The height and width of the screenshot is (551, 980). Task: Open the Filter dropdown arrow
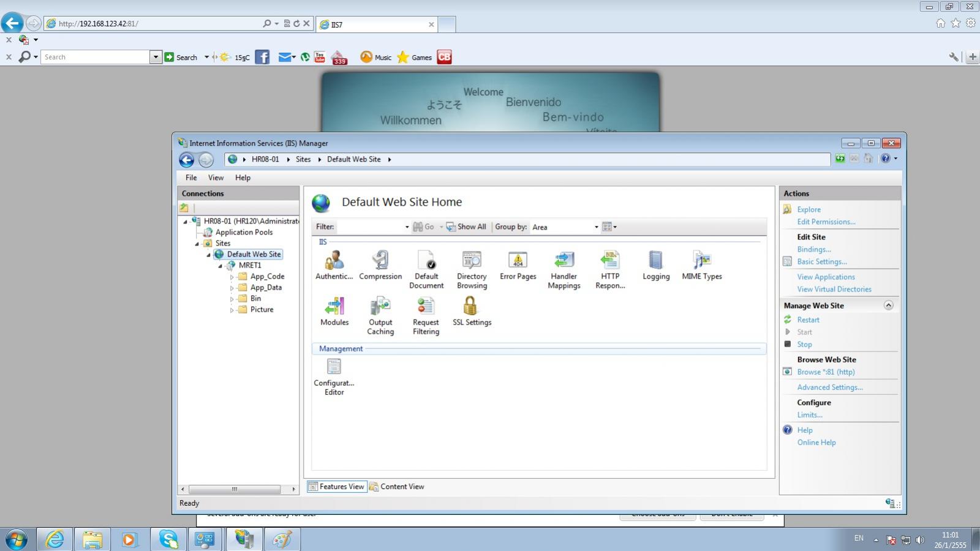[407, 227]
